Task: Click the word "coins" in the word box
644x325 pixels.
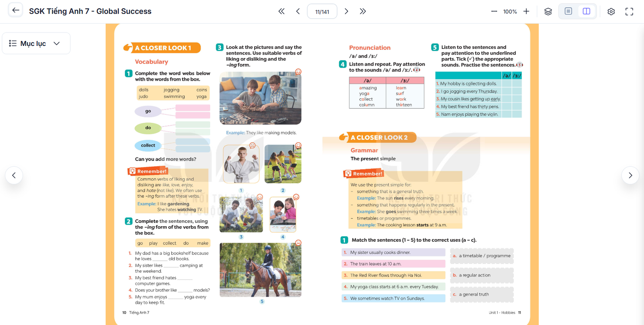Action: 202,90
